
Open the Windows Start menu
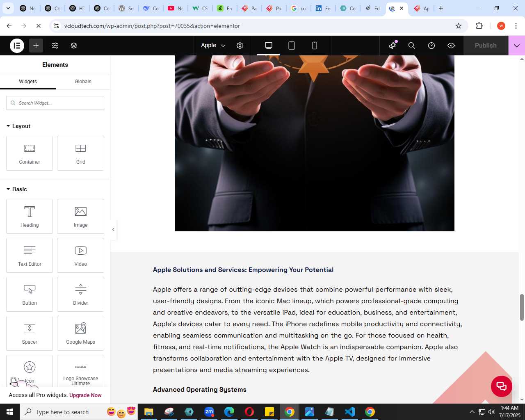pyautogui.click(x=10, y=412)
